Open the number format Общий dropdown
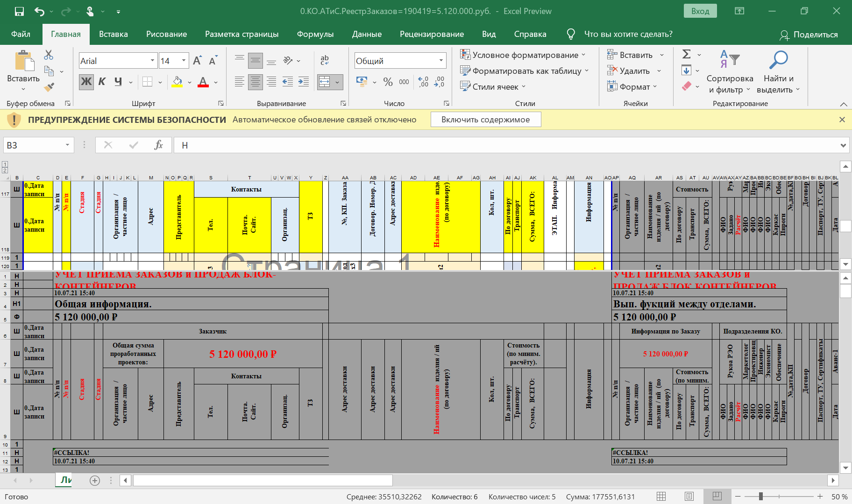The width and height of the screenshot is (852, 504). point(441,61)
